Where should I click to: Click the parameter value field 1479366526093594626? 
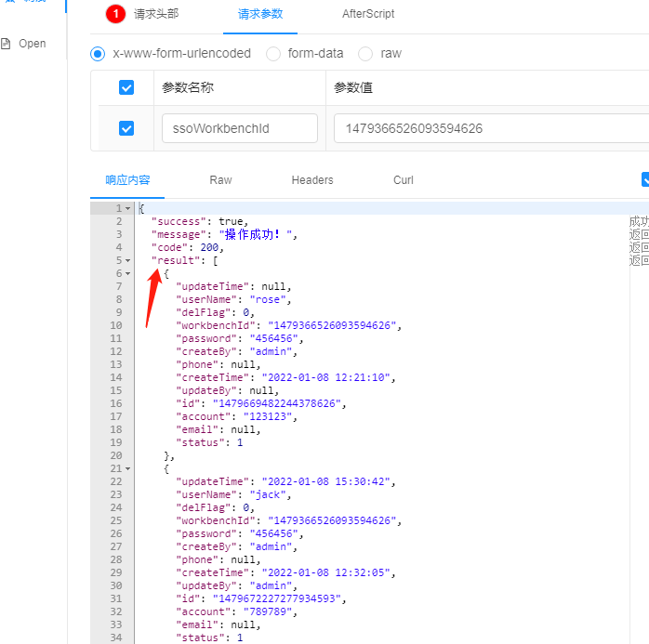[491, 128]
